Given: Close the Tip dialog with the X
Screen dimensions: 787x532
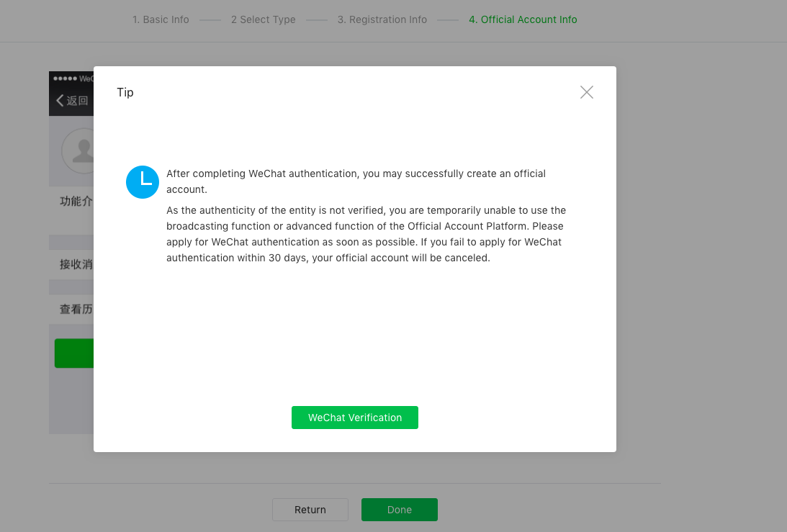Looking at the screenshot, I should click(586, 92).
